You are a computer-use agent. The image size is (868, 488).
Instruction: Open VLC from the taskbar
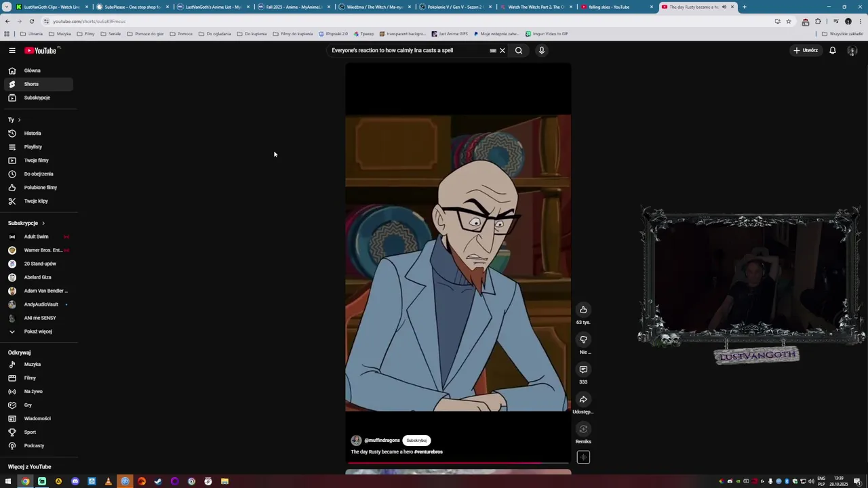[x=108, y=481]
